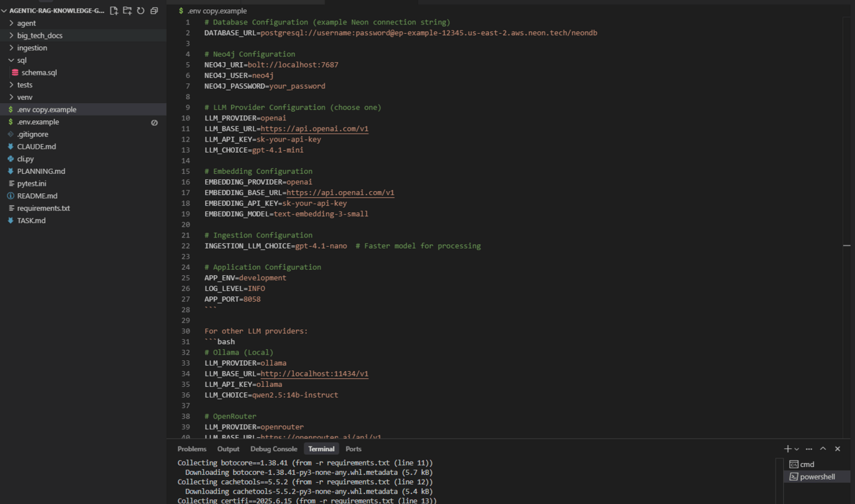
Task: Click the markdown icon beside CLAUDE.md
Action: pyautogui.click(x=11, y=147)
